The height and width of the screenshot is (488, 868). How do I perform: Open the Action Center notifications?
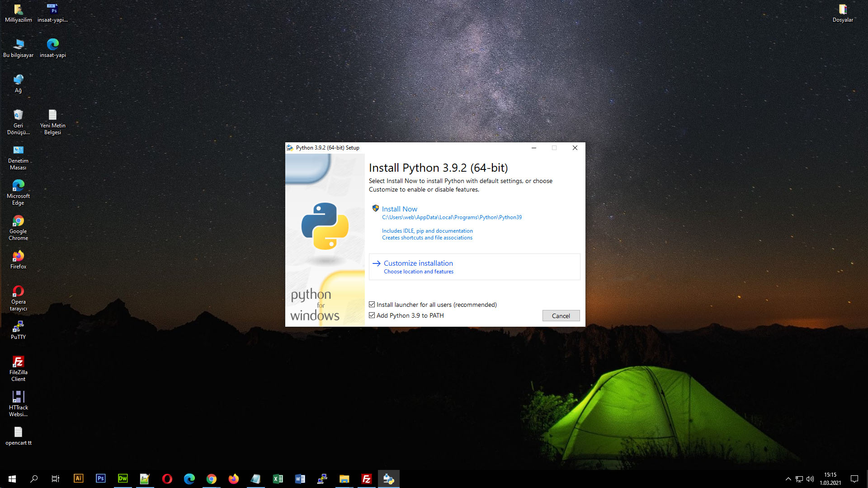point(854,479)
